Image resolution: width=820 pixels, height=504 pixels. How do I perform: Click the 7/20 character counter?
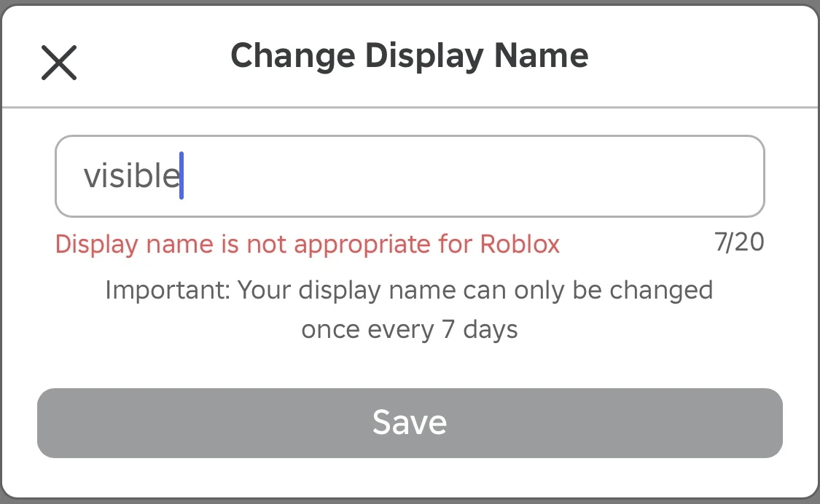(x=739, y=242)
